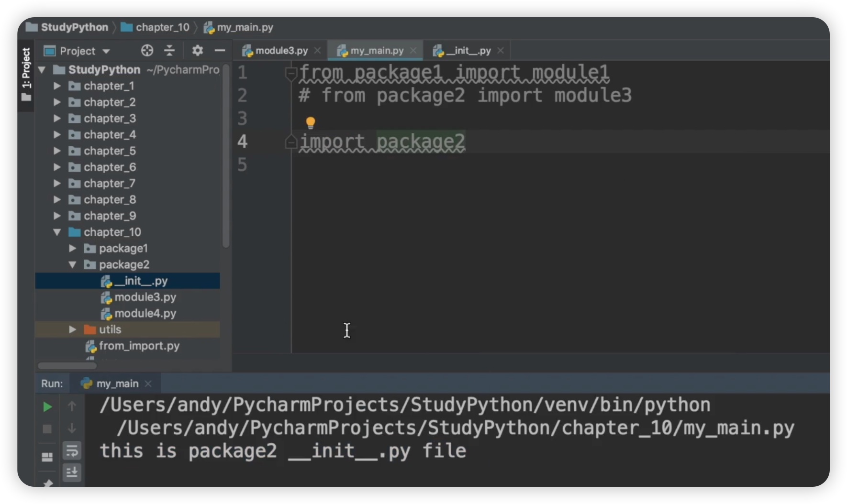Expand the chapter_1 folder
The image size is (847, 504).
pyautogui.click(x=57, y=86)
